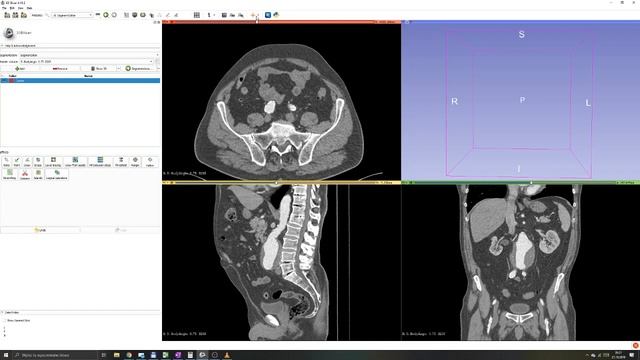Open the mouse mode dropdown arrow
Viewport: 640px width, 360px height.
pyautogui.click(x=214, y=15)
